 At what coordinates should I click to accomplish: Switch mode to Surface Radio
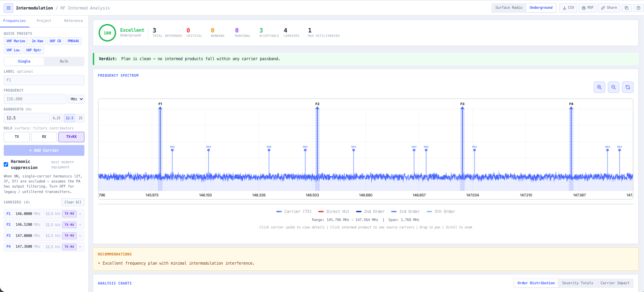click(x=509, y=8)
